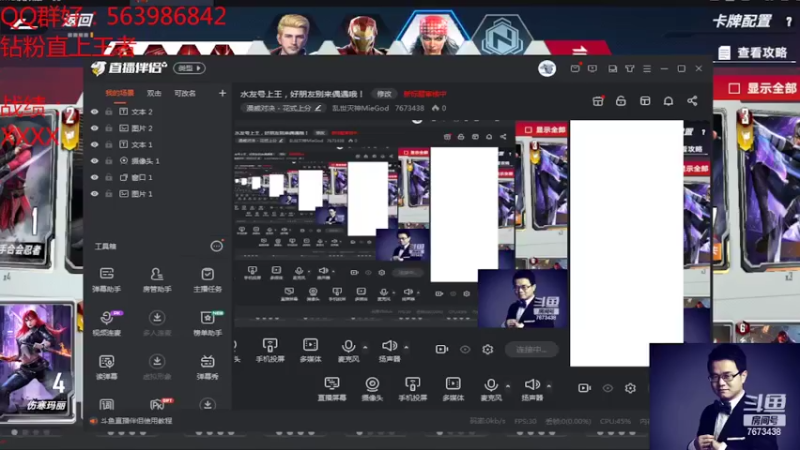Open the bell notification icon in main window
800x450 pixels.
[x=668, y=101]
